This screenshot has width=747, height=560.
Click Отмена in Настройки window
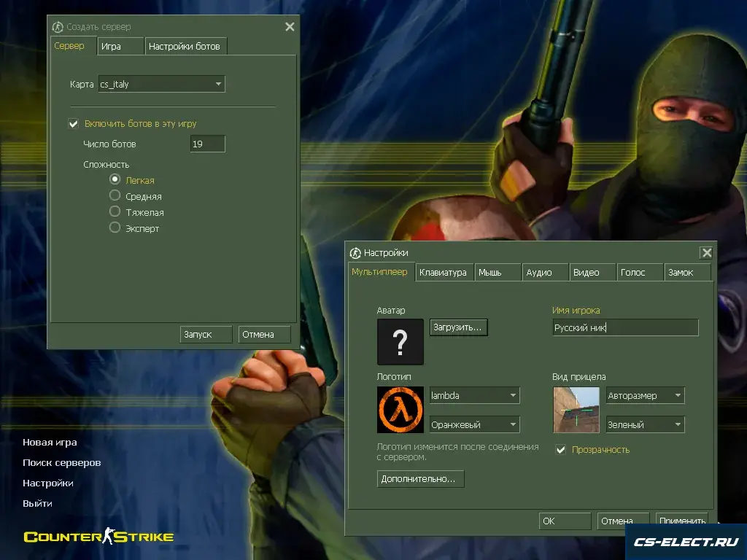(623, 521)
